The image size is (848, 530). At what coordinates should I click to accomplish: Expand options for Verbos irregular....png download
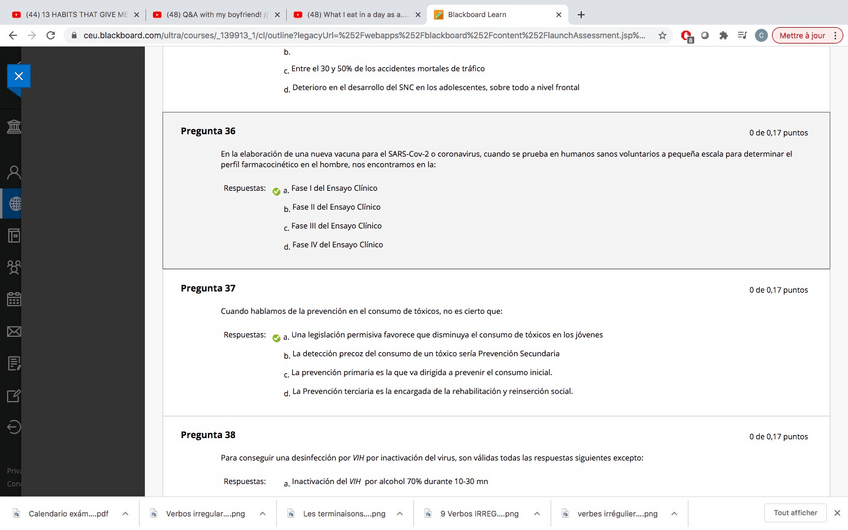click(x=262, y=514)
